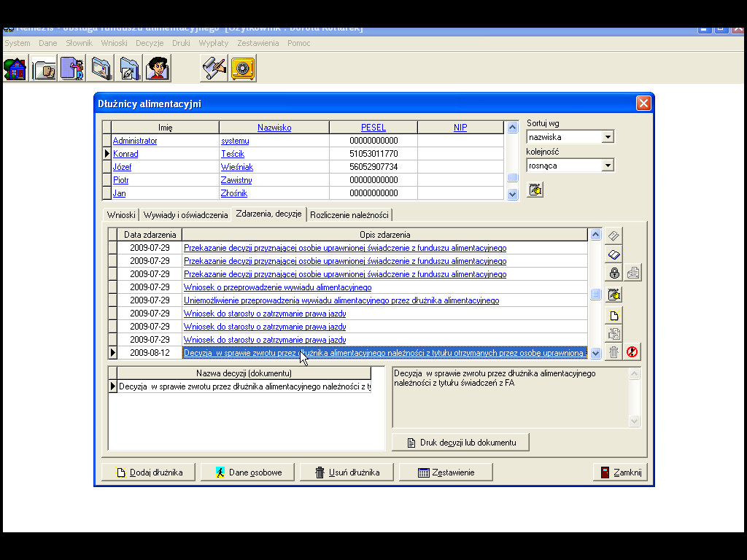Click the events list scrollbar thumb

coord(595,295)
